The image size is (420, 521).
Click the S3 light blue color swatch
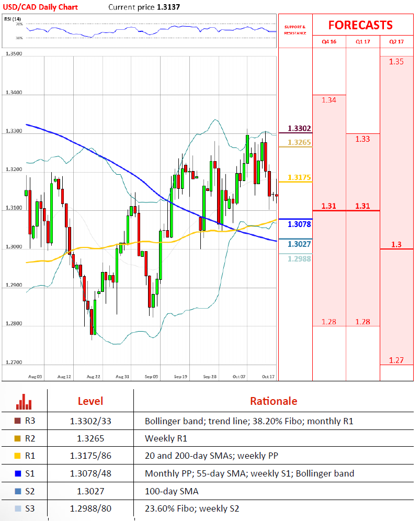click(18, 508)
